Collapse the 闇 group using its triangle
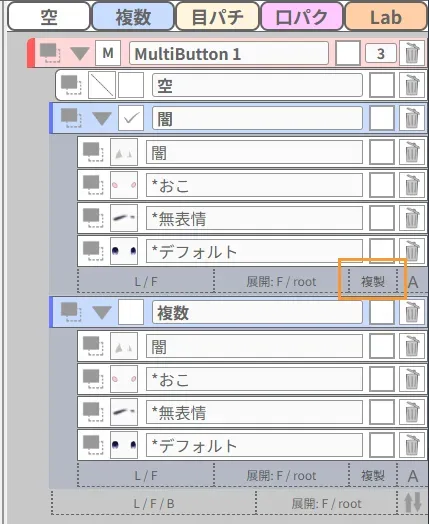 click(102, 118)
